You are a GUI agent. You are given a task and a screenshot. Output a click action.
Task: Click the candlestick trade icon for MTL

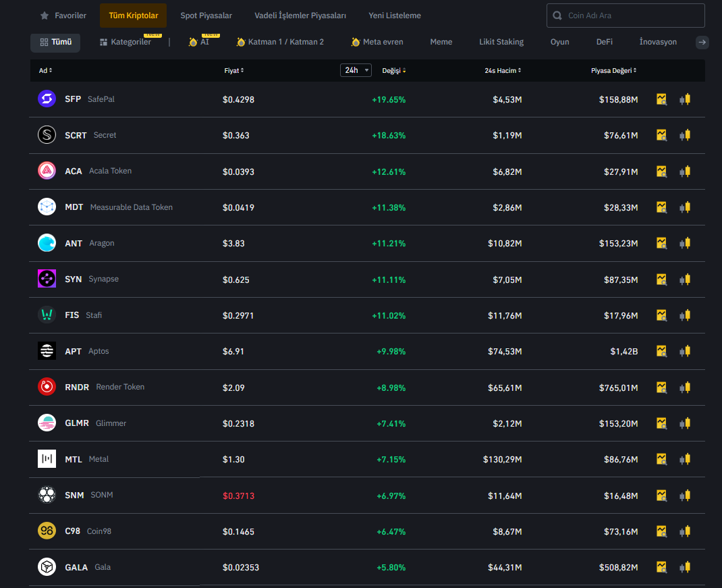click(x=685, y=459)
